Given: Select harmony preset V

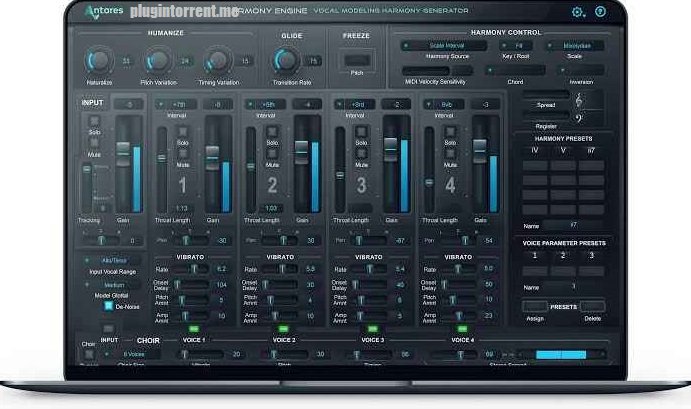Looking at the screenshot, I should 563,150.
